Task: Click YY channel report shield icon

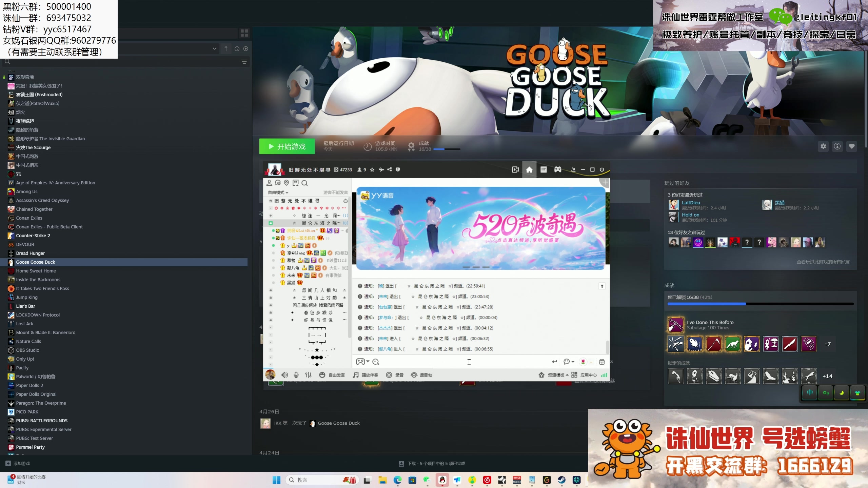Action: [x=398, y=169]
